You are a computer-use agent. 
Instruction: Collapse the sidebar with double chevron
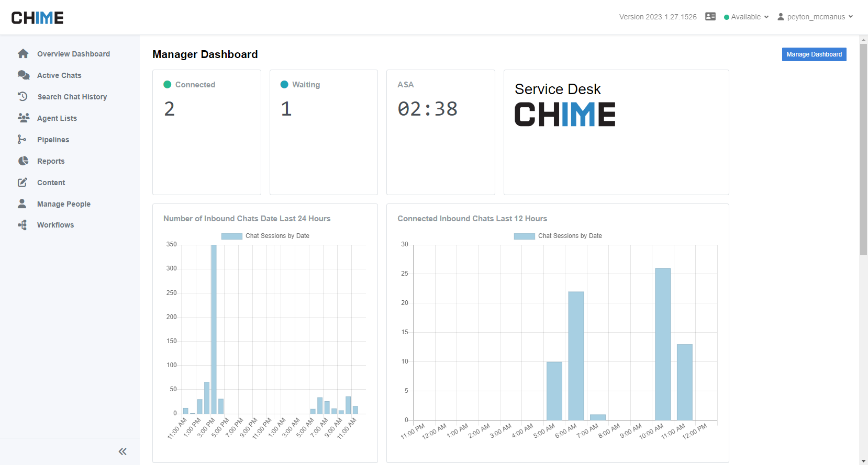pos(123,451)
